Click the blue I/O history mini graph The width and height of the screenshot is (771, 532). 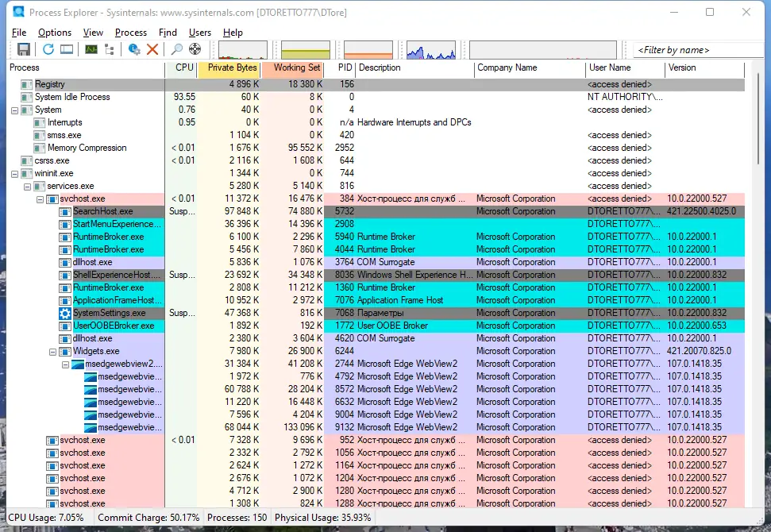(x=431, y=50)
